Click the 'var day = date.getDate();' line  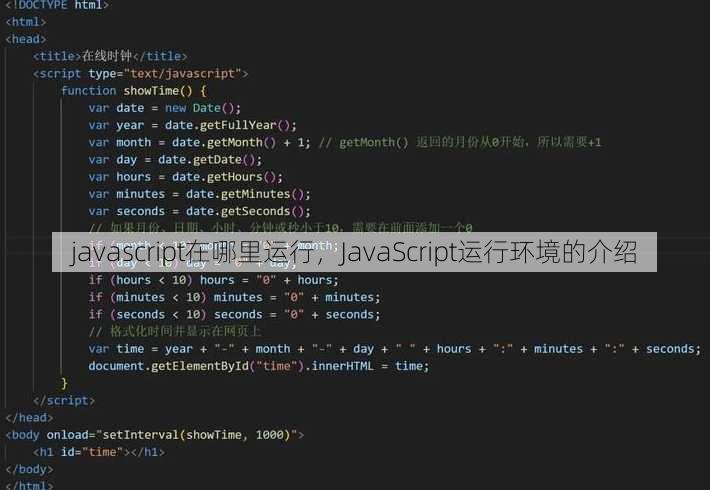pos(175,159)
